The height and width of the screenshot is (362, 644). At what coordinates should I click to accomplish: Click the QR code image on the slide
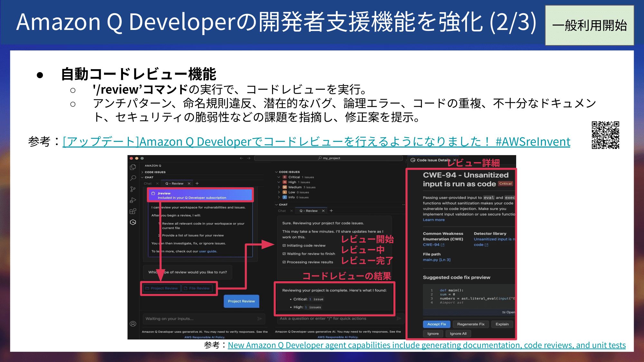(605, 135)
